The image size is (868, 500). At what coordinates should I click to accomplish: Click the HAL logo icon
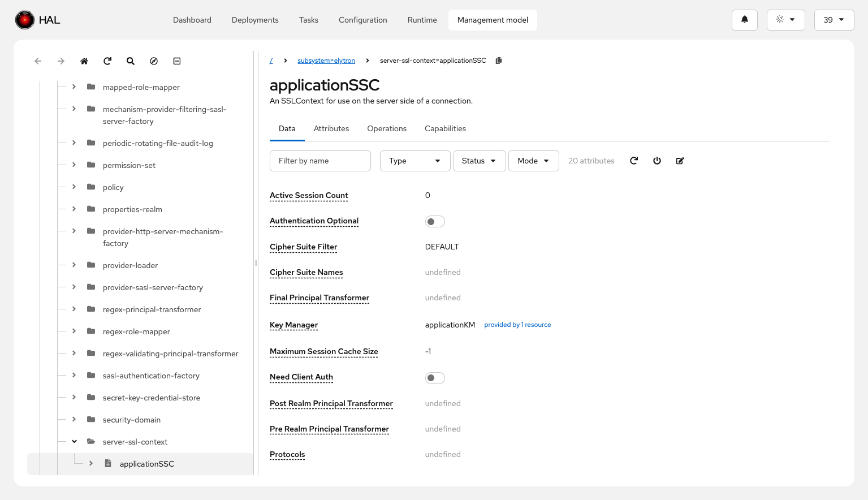[x=25, y=20]
